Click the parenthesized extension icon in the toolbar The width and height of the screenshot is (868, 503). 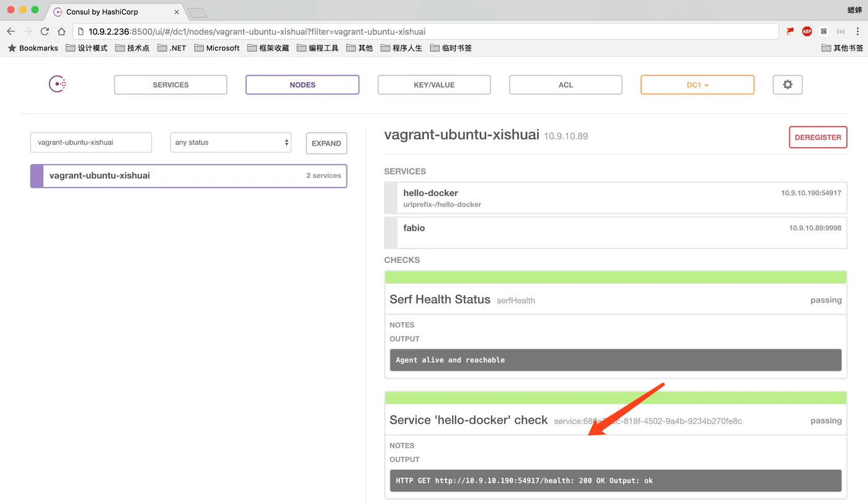[841, 32]
